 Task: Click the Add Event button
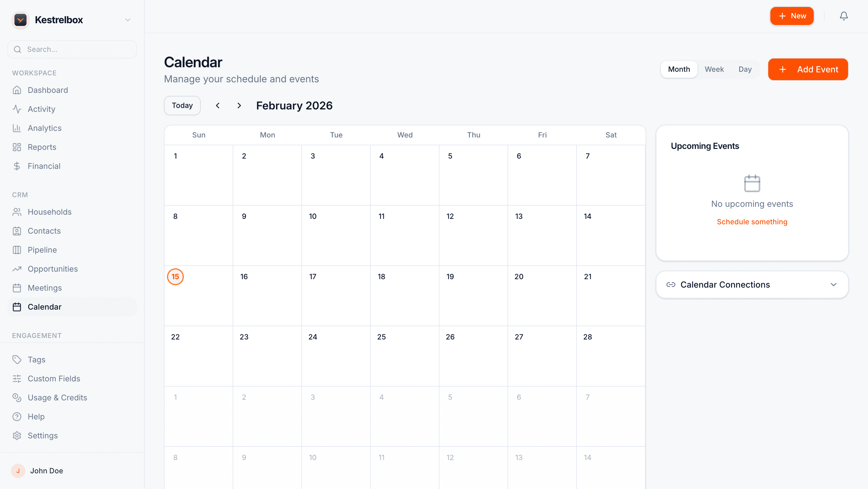click(x=808, y=69)
